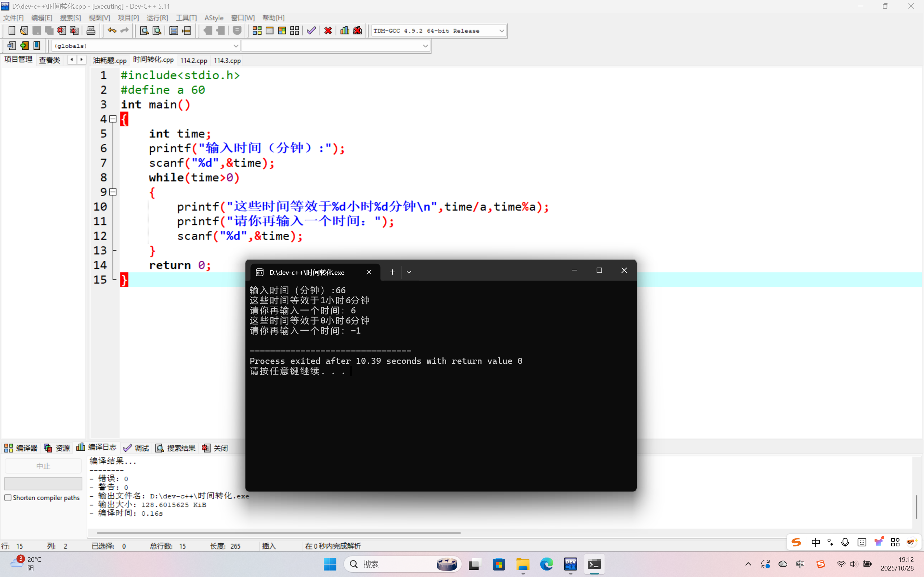
Task: Click the Compile icon (four colored squares)
Action: pyautogui.click(x=257, y=31)
